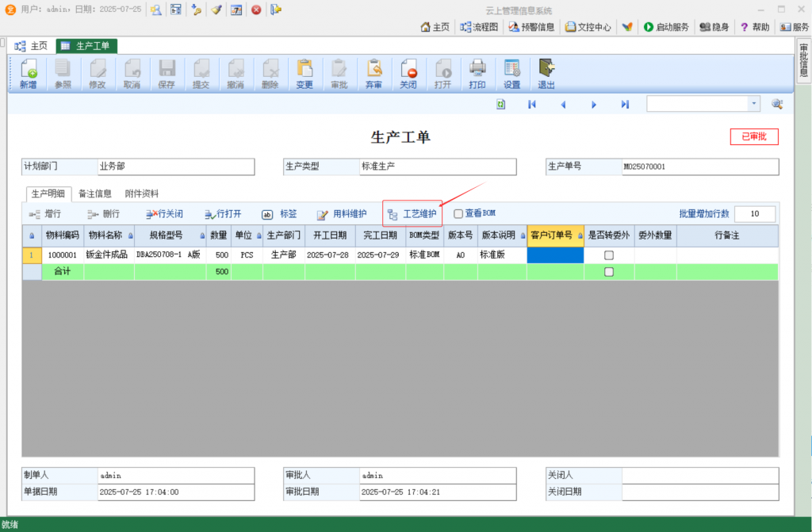Click the 审批 (approve) toolbar icon

coord(339,74)
